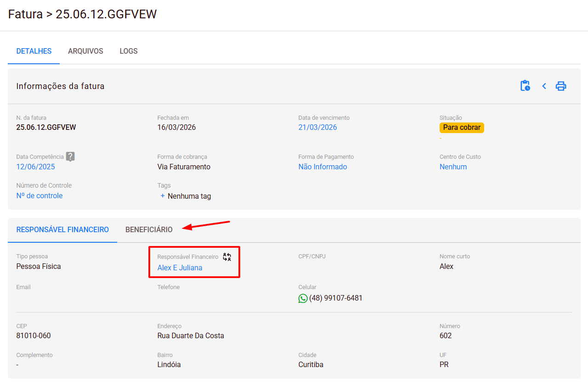Click the Nenhuma tag text
The width and height of the screenshot is (588, 385).
pos(189,196)
